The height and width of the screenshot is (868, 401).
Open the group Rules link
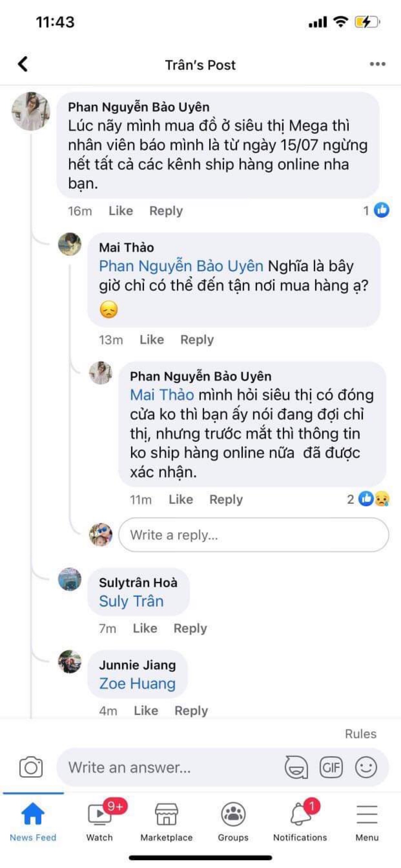pyautogui.click(x=361, y=734)
